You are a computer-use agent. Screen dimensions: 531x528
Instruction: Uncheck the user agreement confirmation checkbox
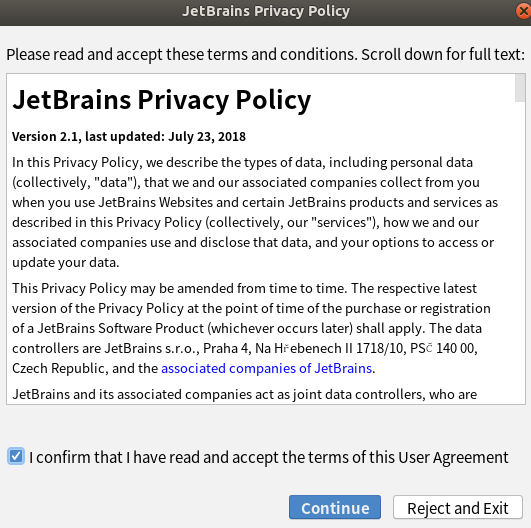[x=16, y=456]
